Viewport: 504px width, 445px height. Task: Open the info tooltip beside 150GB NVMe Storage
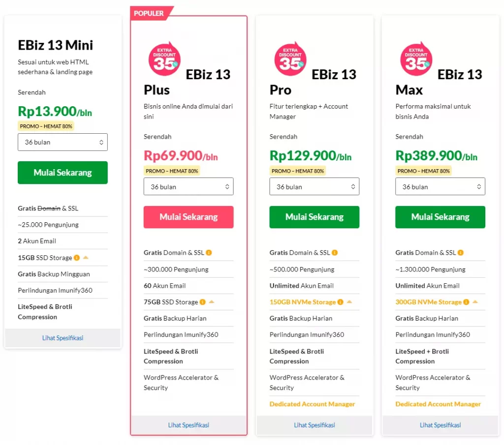[x=341, y=302]
